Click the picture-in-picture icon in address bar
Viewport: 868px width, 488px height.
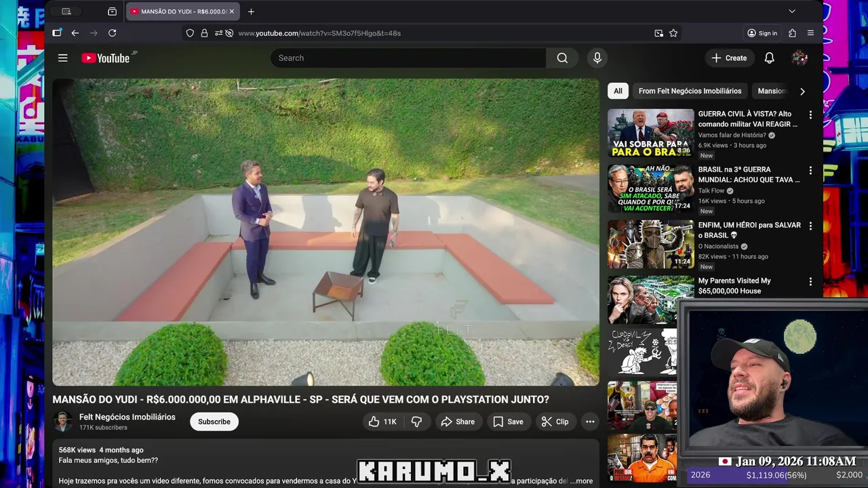(x=658, y=33)
